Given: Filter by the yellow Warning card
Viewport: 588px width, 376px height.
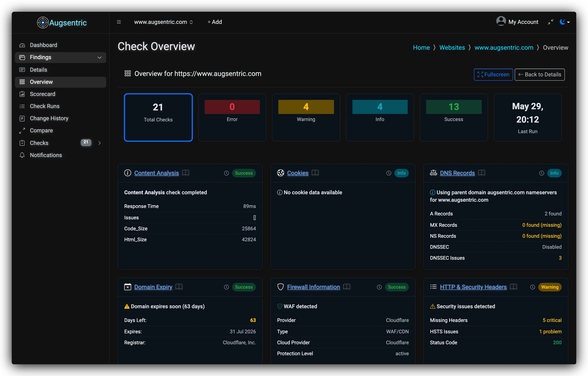Looking at the screenshot, I should tap(306, 117).
